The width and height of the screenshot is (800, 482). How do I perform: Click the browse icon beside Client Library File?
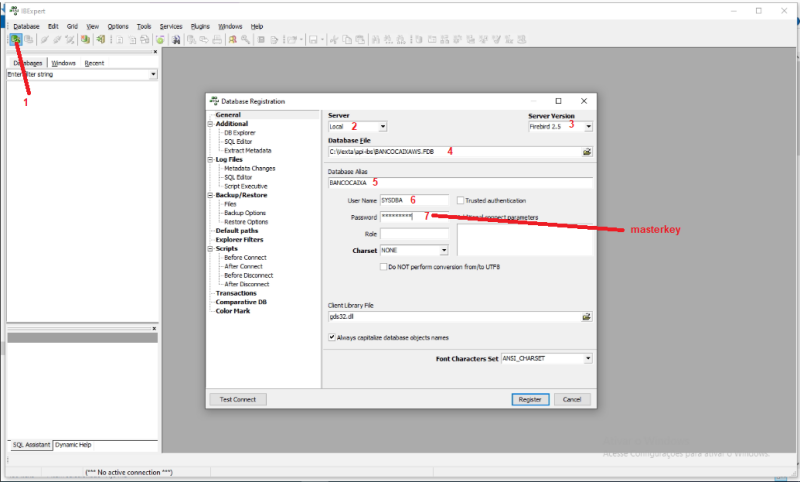588,317
